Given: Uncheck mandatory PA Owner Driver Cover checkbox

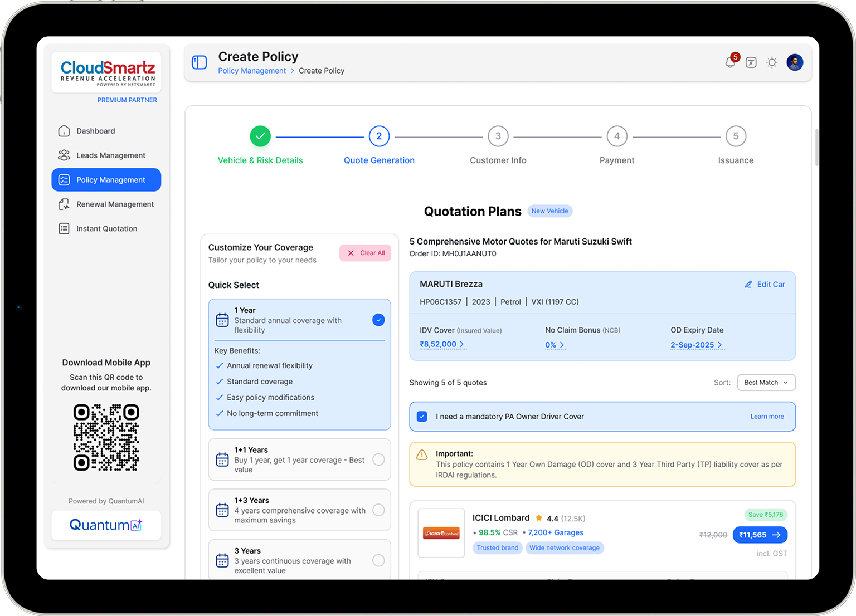Looking at the screenshot, I should [x=422, y=417].
